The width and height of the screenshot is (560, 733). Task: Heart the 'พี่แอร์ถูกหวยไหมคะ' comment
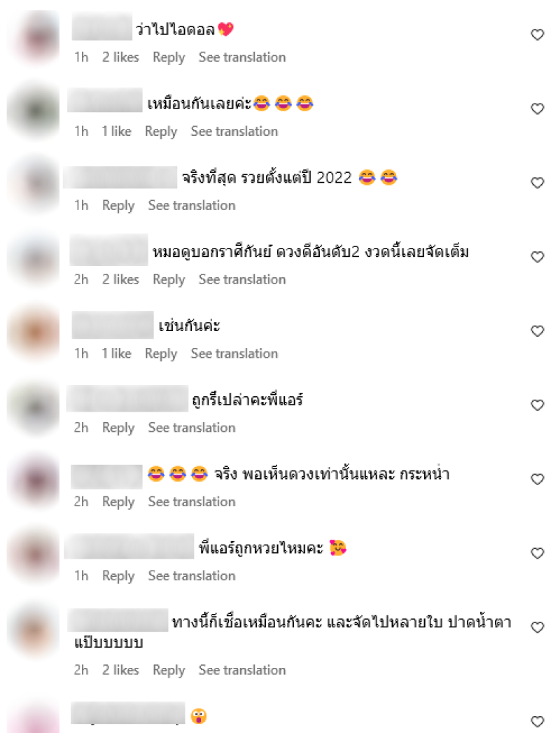coord(538,553)
